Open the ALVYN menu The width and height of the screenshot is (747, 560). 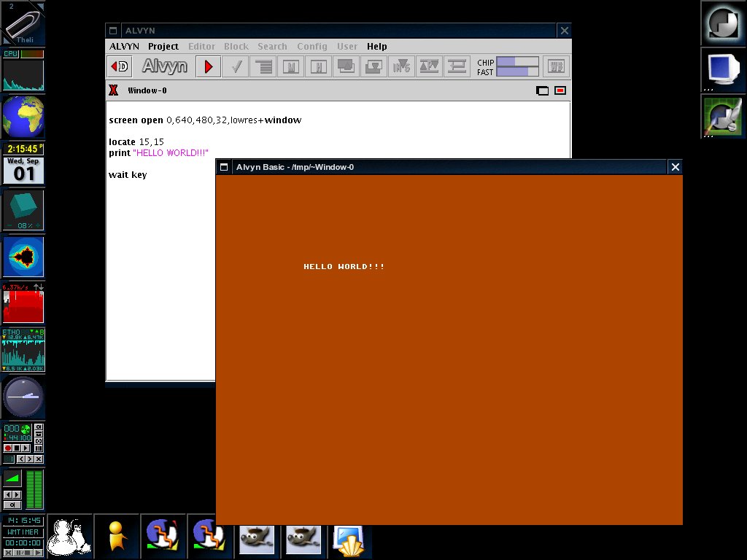(124, 46)
